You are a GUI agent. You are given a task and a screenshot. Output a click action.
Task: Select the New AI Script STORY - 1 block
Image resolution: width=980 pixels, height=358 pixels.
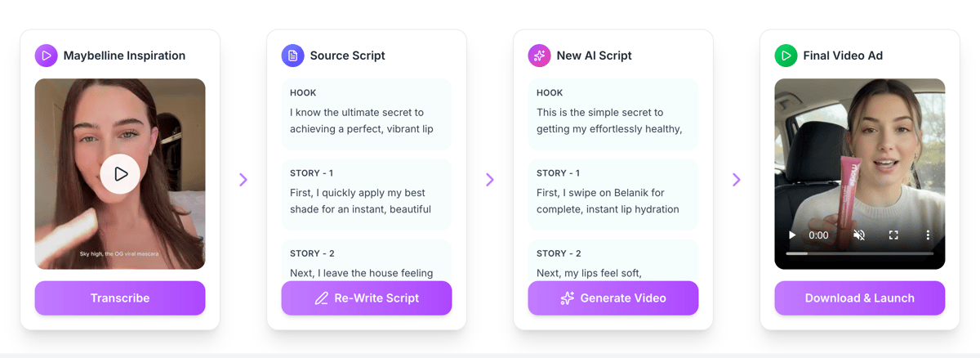coord(613,194)
